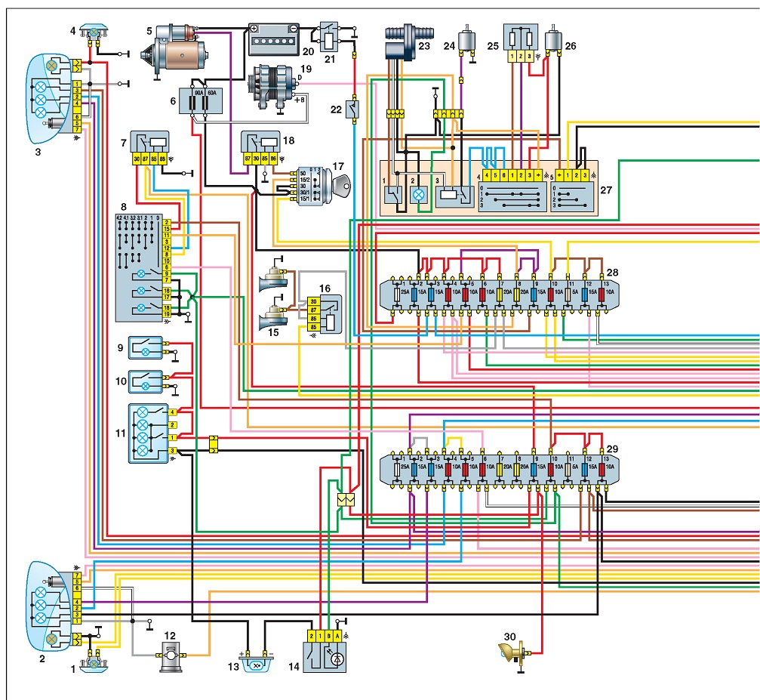Select the horn relay numbered 16

325,313
